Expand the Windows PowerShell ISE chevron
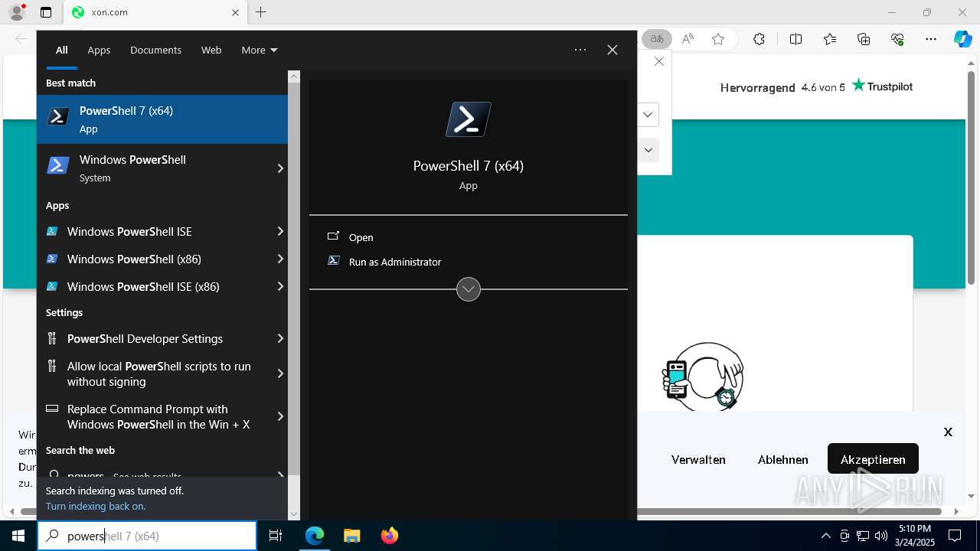 coord(280,231)
